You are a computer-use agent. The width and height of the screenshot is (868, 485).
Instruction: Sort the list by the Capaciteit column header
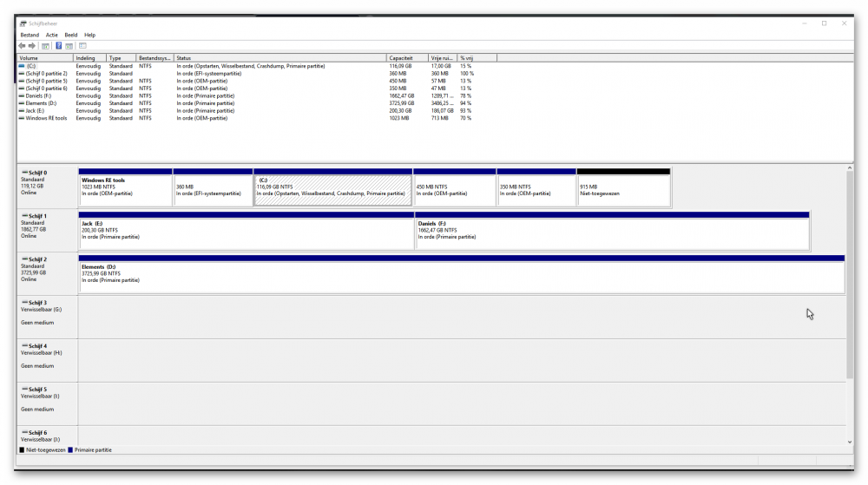[407, 58]
